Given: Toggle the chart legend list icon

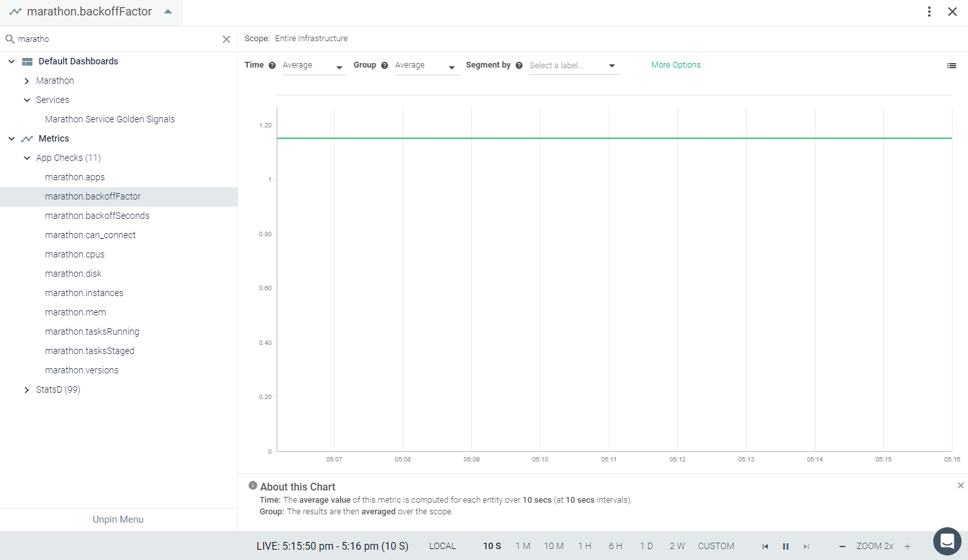Looking at the screenshot, I should tap(952, 66).
